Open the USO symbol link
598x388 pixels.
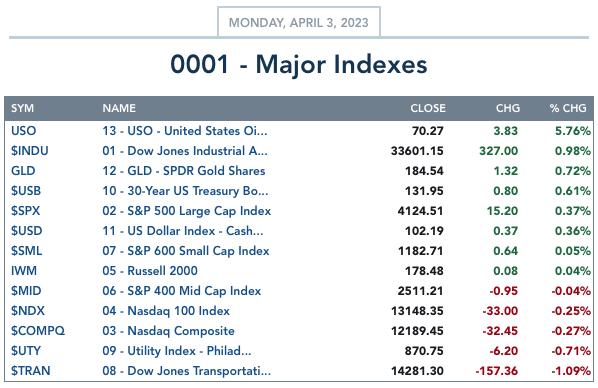23,131
